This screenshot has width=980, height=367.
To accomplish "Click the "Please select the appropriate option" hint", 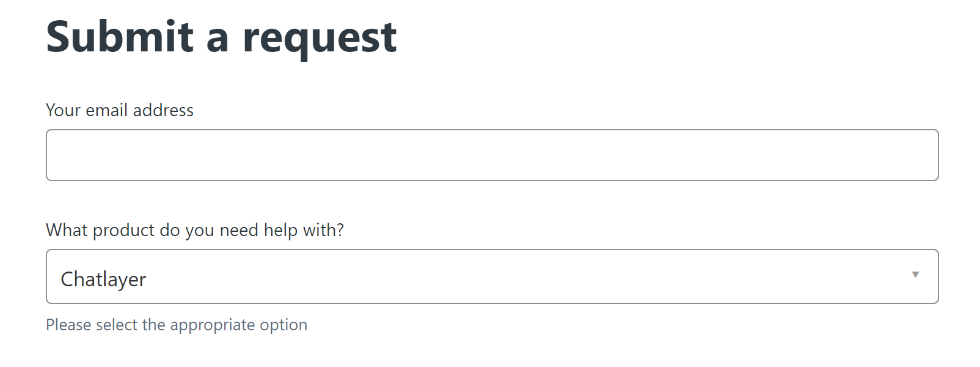I will point(177,325).
